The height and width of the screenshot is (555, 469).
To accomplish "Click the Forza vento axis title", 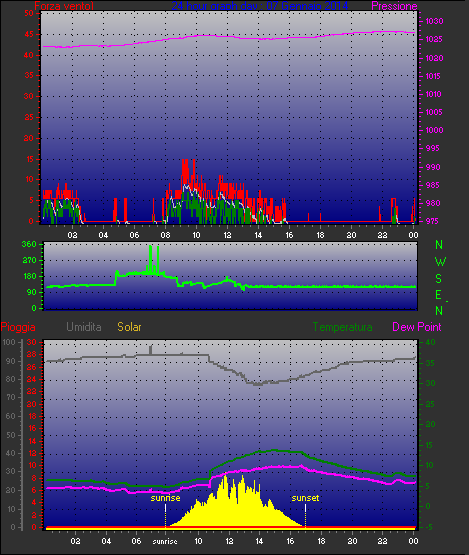I will (x=64, y=6).
